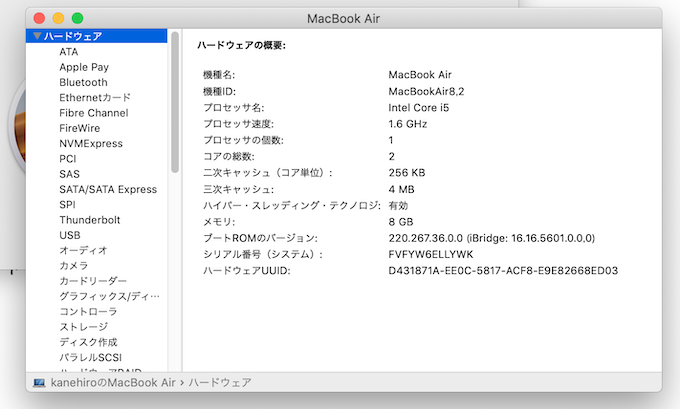Image resolution: width=680 pixels, height=409 pixels.
Task: Select USB in sidebar
Action: coord(70,235)
